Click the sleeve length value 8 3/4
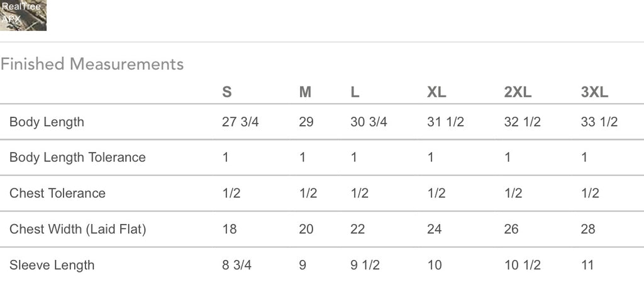The width and height of the screenshot is (644, 297). coord(236,265)
